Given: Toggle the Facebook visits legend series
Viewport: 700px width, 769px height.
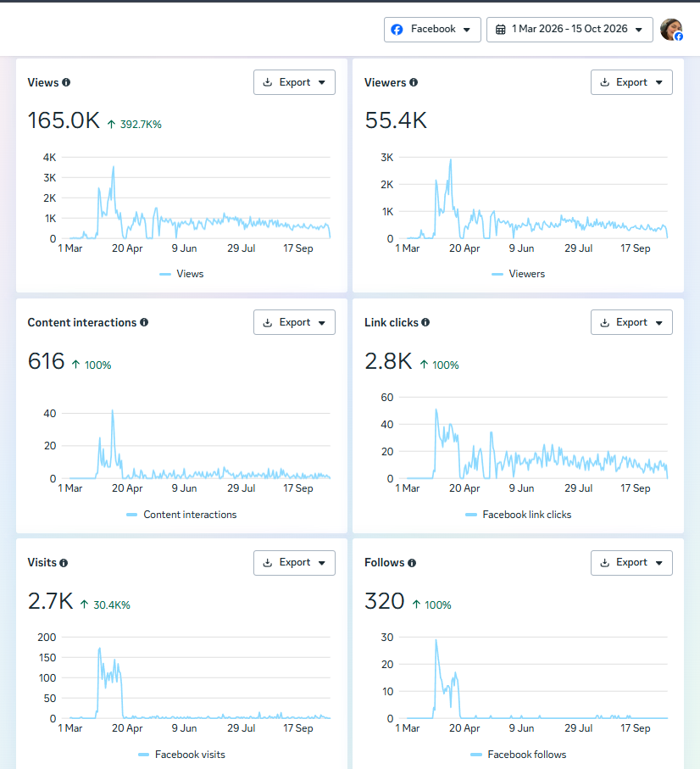Looking at the screenshot, I should tap(181, 755).
